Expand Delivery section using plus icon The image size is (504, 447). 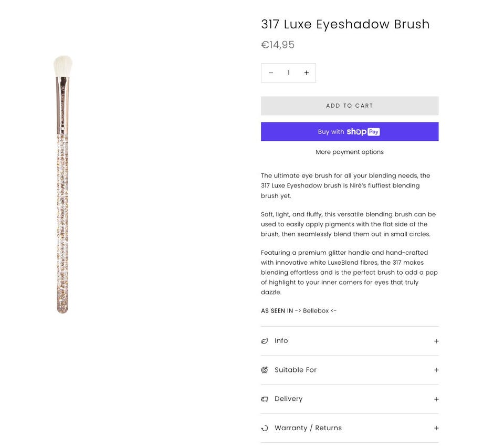[436, 399]
